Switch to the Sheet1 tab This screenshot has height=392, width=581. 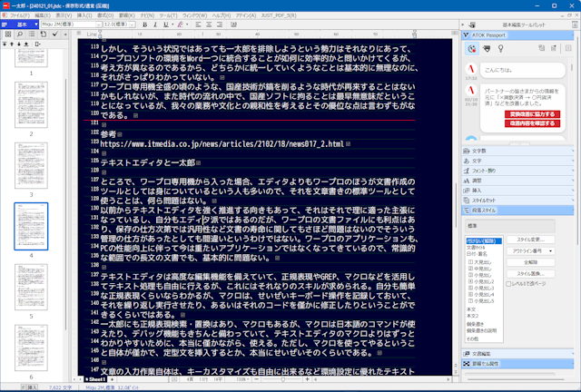(95, 379)
